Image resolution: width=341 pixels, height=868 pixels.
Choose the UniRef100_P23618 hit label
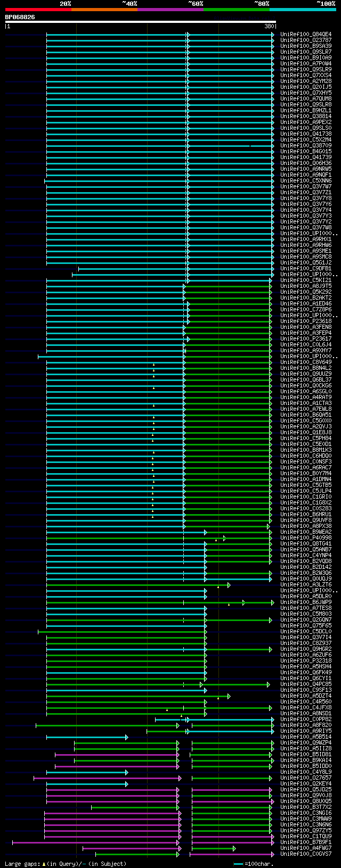point(306,321)
